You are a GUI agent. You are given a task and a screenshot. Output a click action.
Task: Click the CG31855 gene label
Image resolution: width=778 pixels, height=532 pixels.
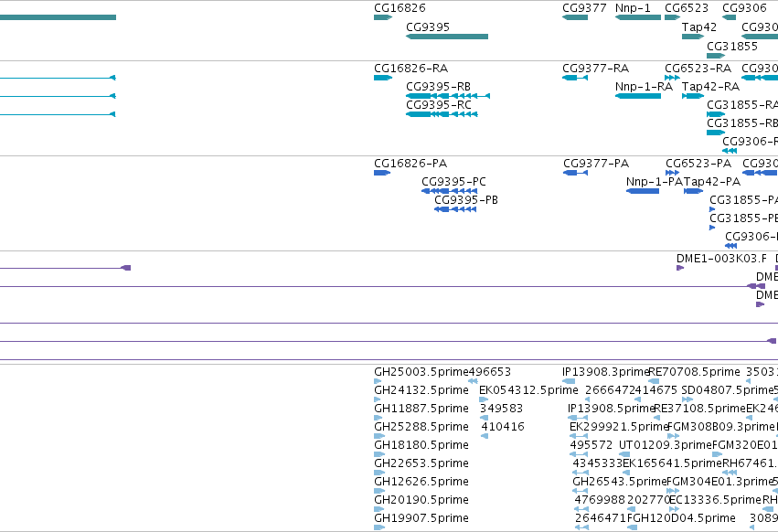[x=732, y=47]
